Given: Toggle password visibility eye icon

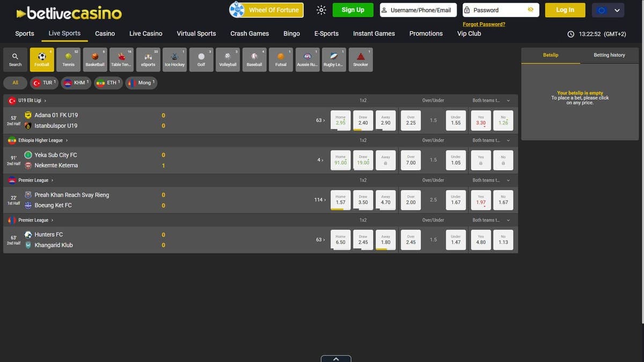Looking at the screenshot, I should [531, 10].
